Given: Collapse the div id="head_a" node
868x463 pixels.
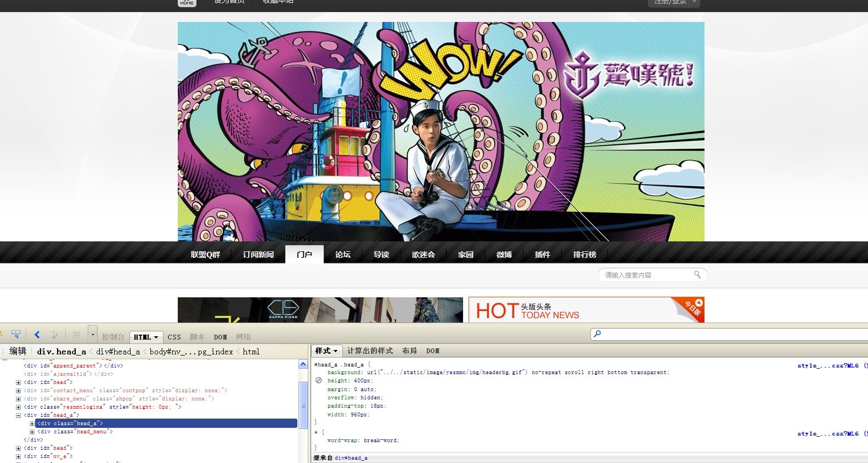Looking at the screenshot, I should 18,415.
